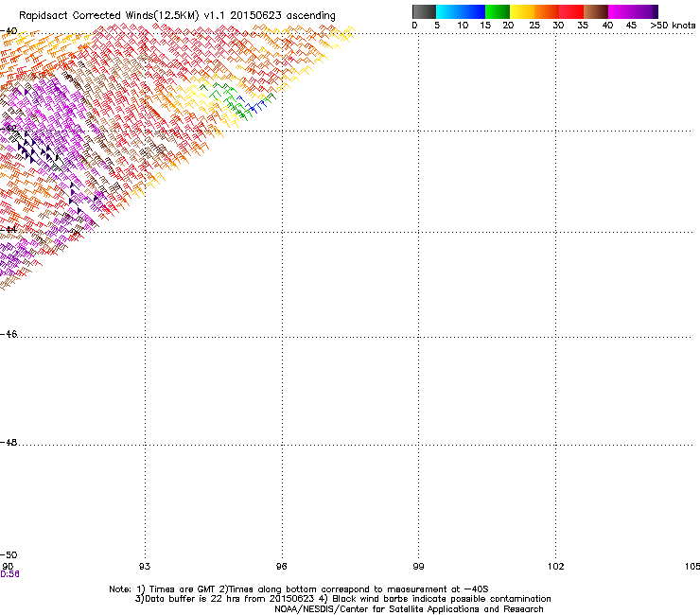
Task: Click the blue low-wind barbs near 95E
Action: [x=252, y=104]
